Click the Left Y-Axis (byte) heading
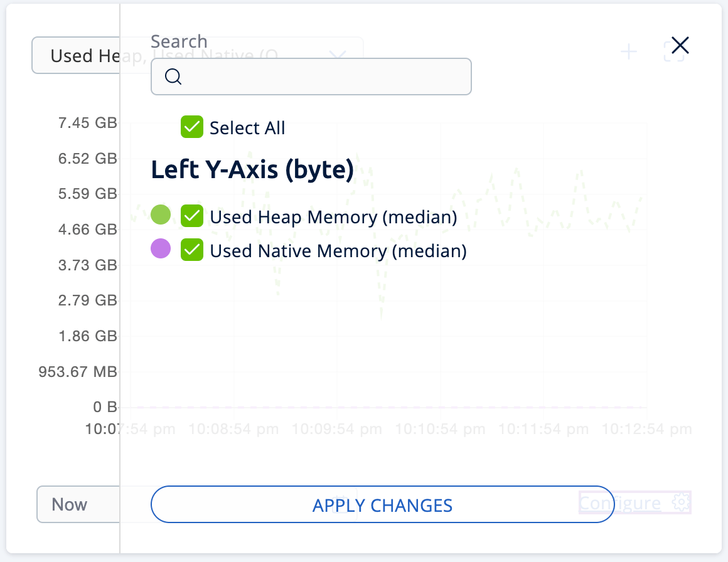This screenshot has width=728, height=562. coord(252,170)
